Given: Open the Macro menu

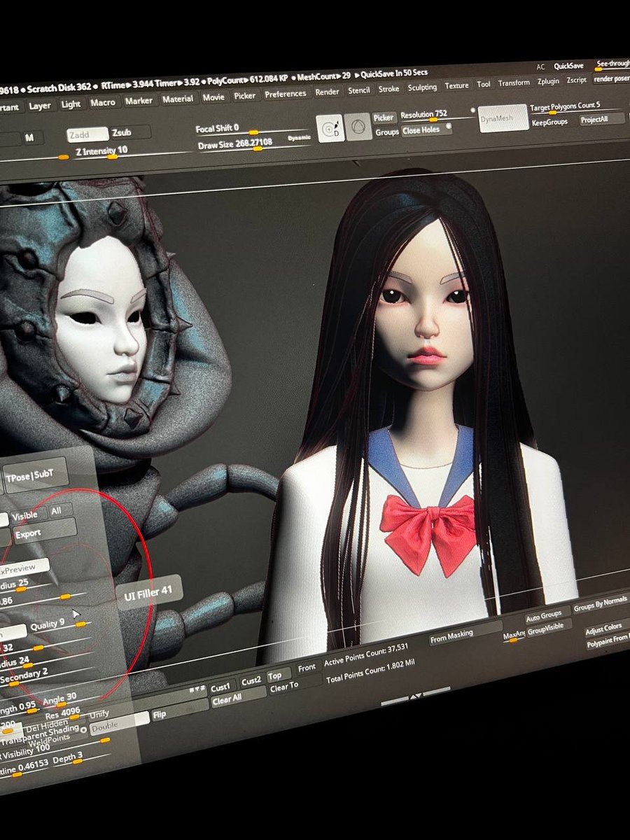Looking at the screenshot, I should tap(103, 103).
